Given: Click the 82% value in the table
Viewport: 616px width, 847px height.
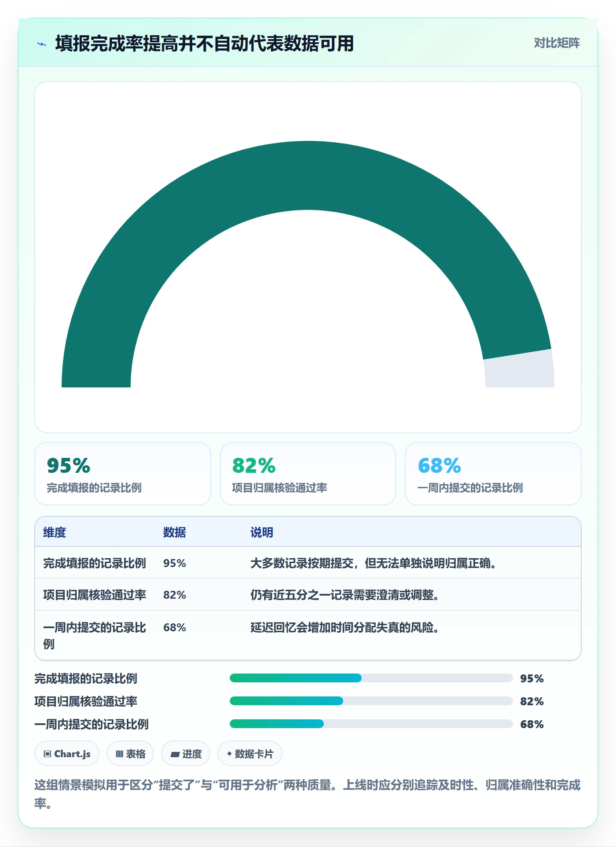Looking at the screenshot, I should [175, 595].
